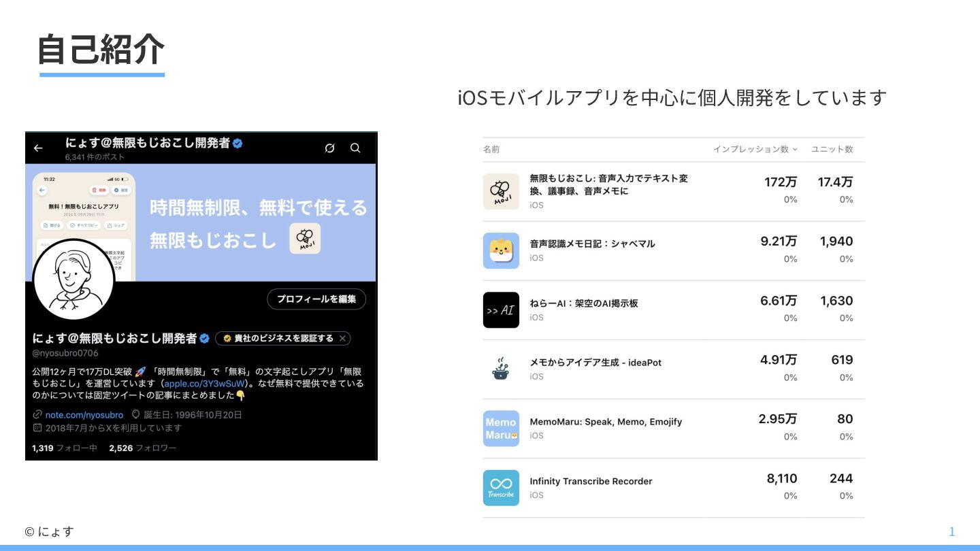
Task: Click the 名前 column header
Action: (x=491, y=149)
